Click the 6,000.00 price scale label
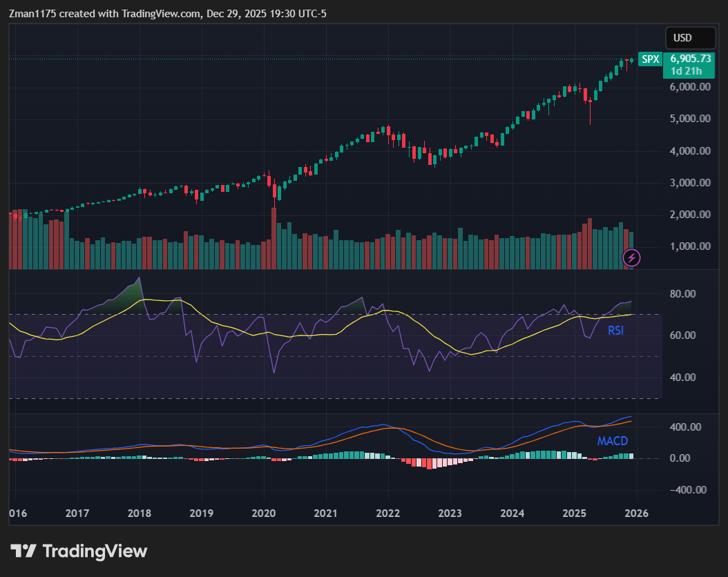728x577 pixels. pyautogui.click(x=689, y=86)
